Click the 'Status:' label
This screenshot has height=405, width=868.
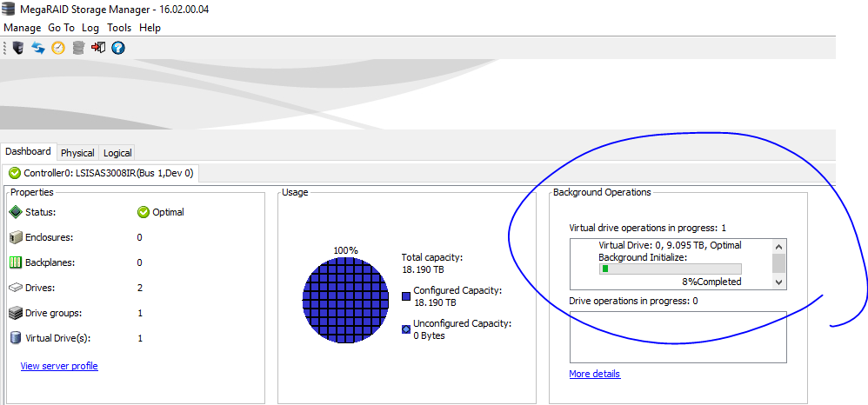(41, 212)
